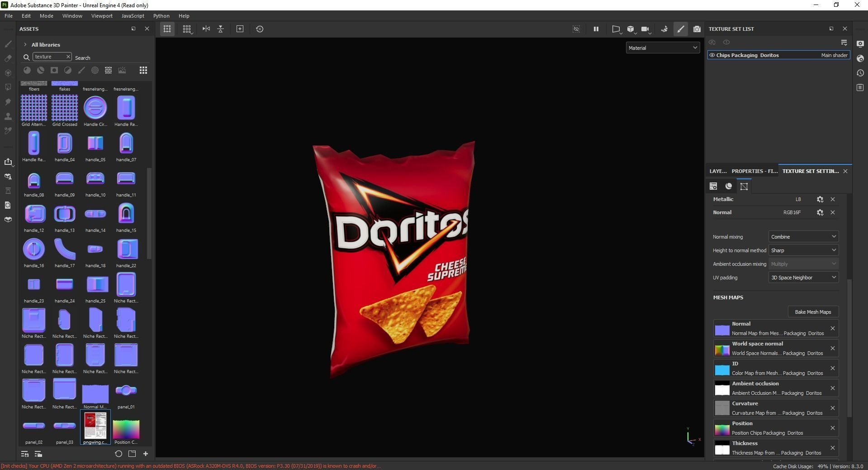Open camera settings icon in toolbar
This screenshot has height=470, width=868.
pyautogui.click(x=645, y=29)
